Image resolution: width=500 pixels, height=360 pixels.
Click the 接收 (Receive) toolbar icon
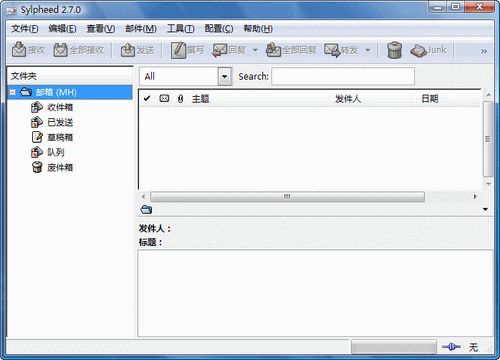(x=19, y=50)
